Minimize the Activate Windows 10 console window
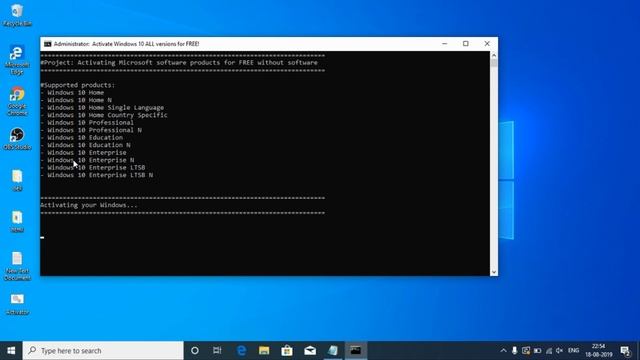This screenshot has width=640, height=360. click(444, 44)
